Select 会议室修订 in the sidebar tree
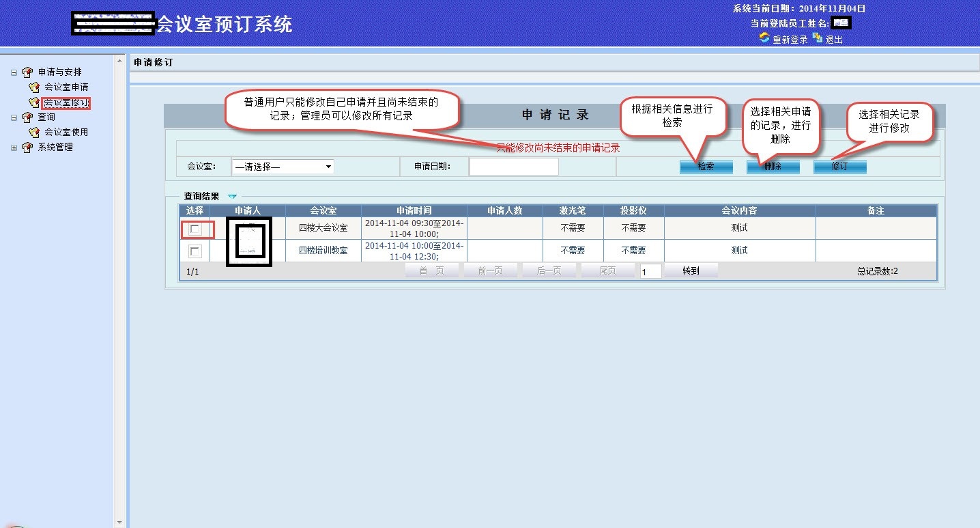Viewport: 980px width, 528px height. click(x=66, y=102)
